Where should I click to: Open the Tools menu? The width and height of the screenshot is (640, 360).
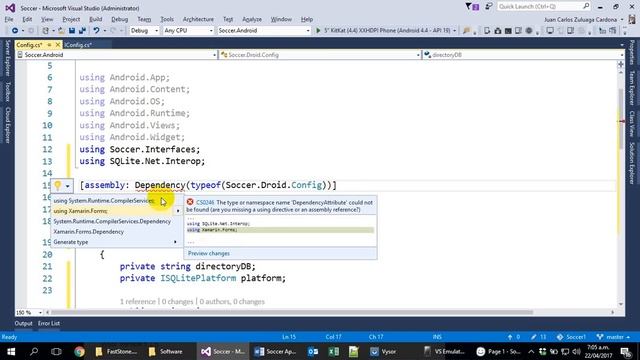[x=167, y=19]
